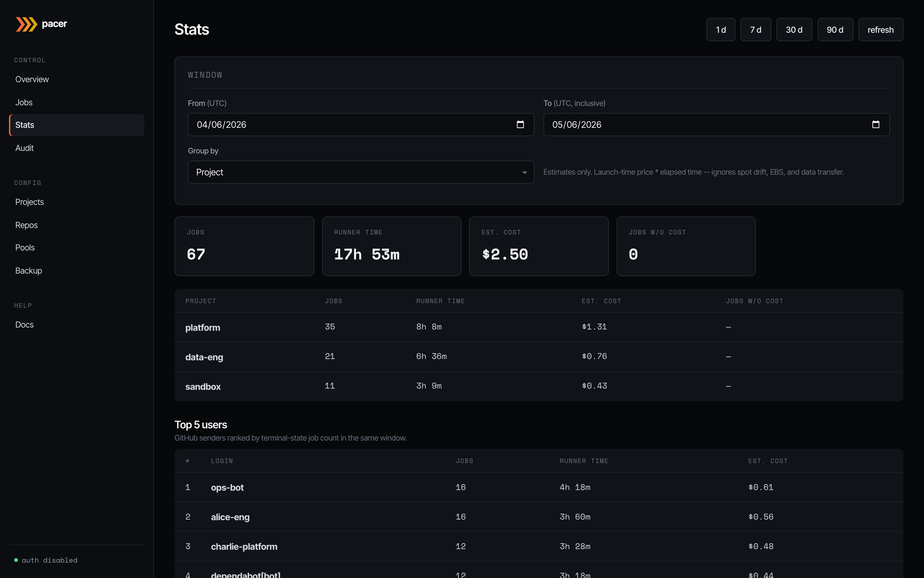Open the Overview page
The height and width of the screenshot is (578, 924).
[x=77, y=79]
